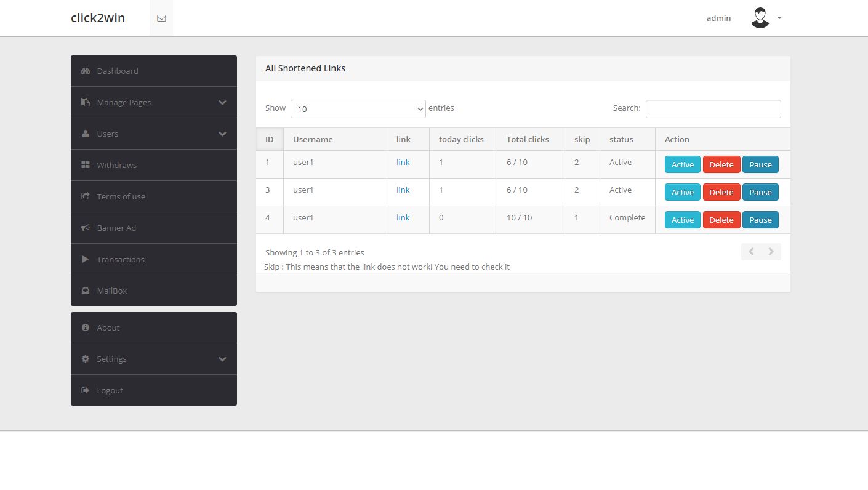The height and width of the screenshot is (490, 868).
Task: Delete the link with ID 3
Action: point(721,192)
